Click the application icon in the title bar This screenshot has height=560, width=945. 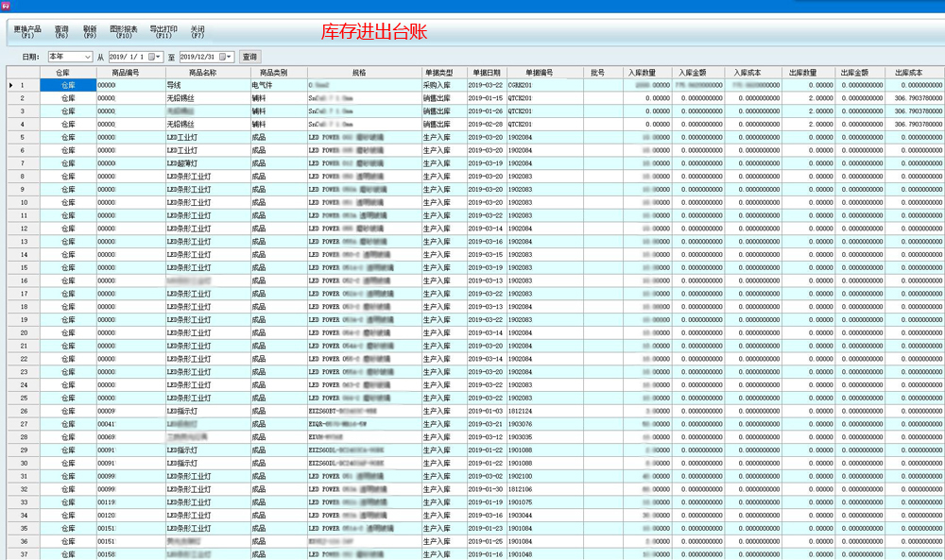[x=6, y=6]
